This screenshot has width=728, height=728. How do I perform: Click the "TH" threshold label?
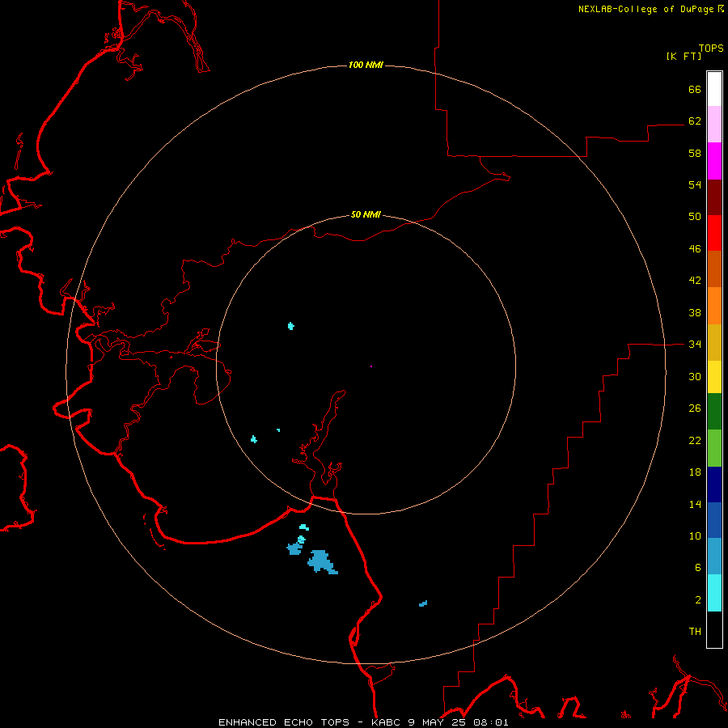click(x=695, y=632)
